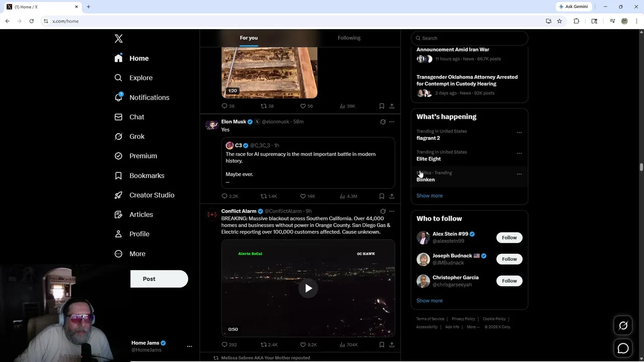Click the Search input field
The image size is (644, 362).
[469, 38]
